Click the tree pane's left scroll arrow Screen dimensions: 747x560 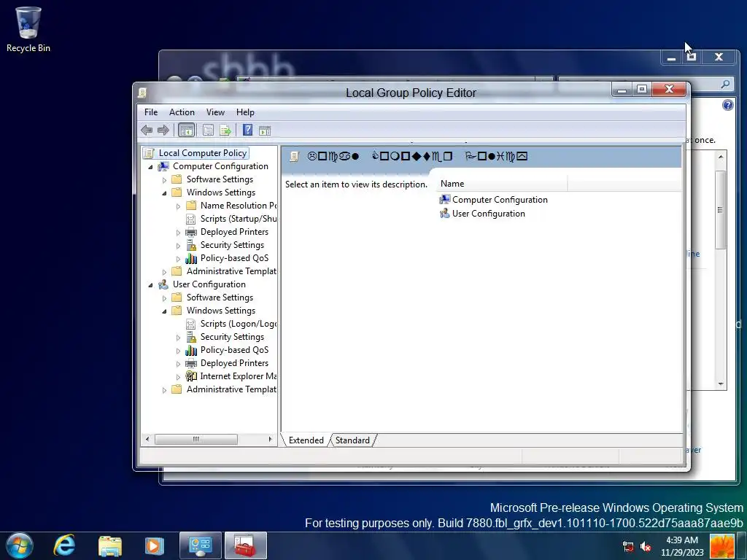147,439
